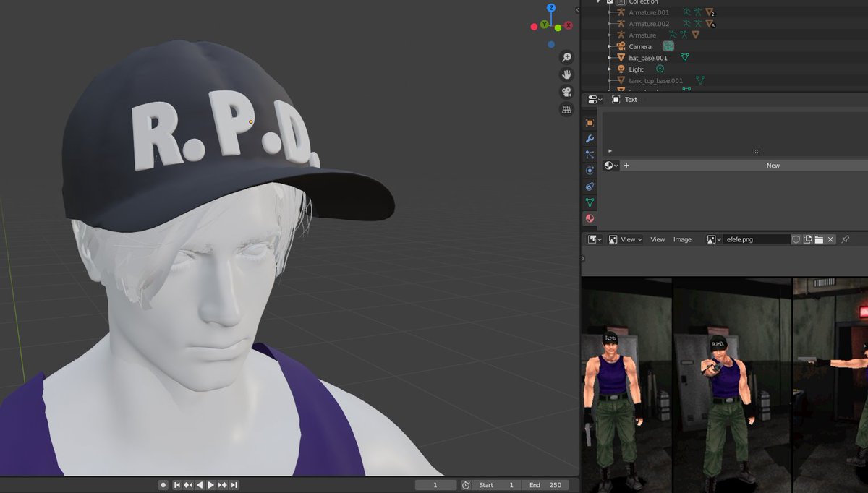This screenshot has width=868, height=493.
Task: Click the blue Z axis on the navigation gizmo
Action: click(x=551, y=8)
